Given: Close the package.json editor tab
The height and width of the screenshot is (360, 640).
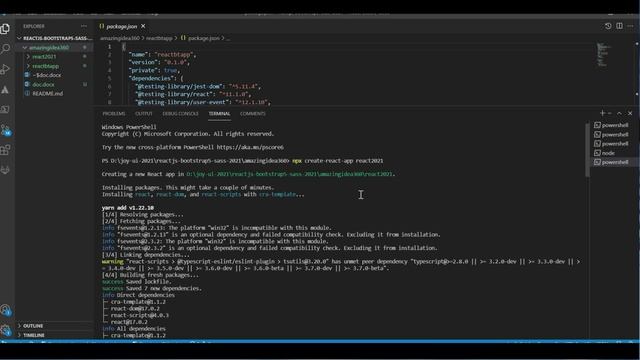Looking at the screenshot, I should coord(143,26).
